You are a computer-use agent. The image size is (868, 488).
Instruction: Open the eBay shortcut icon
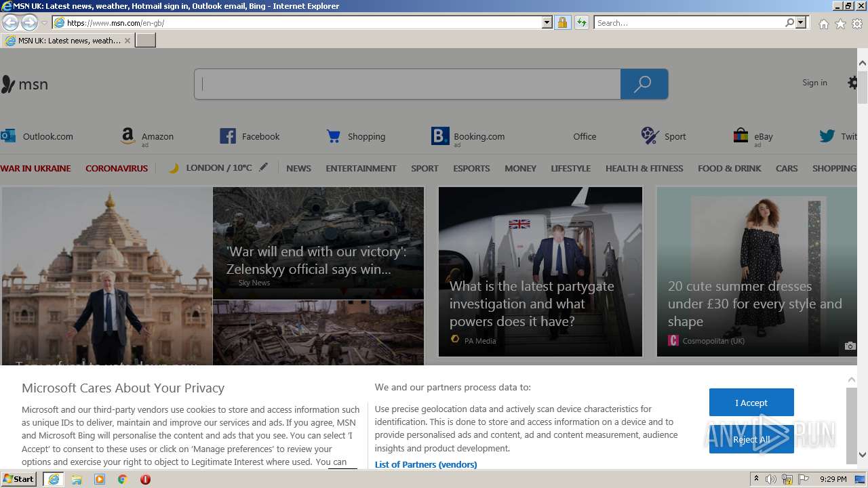[741, 136]
